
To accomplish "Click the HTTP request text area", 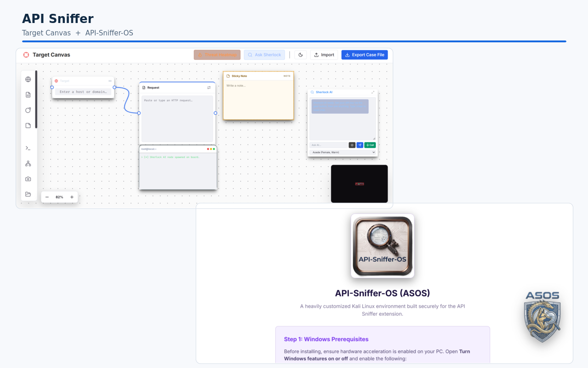I will point(177,119).
